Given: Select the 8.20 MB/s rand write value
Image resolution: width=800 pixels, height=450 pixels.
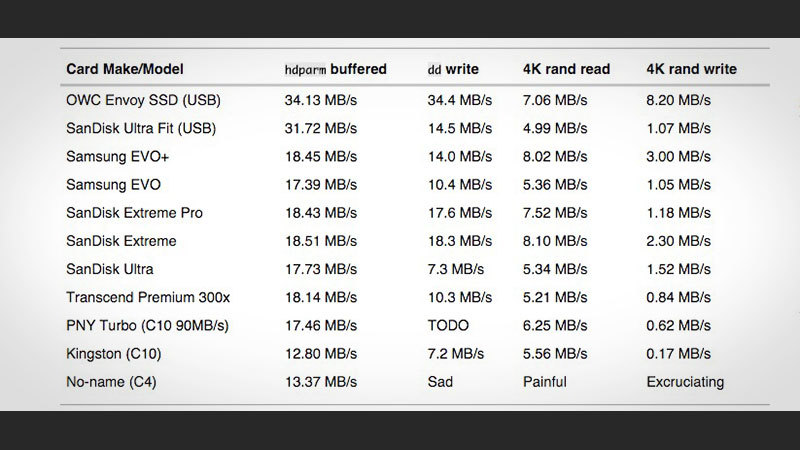Looking at the screenshot, I should 678,99.
